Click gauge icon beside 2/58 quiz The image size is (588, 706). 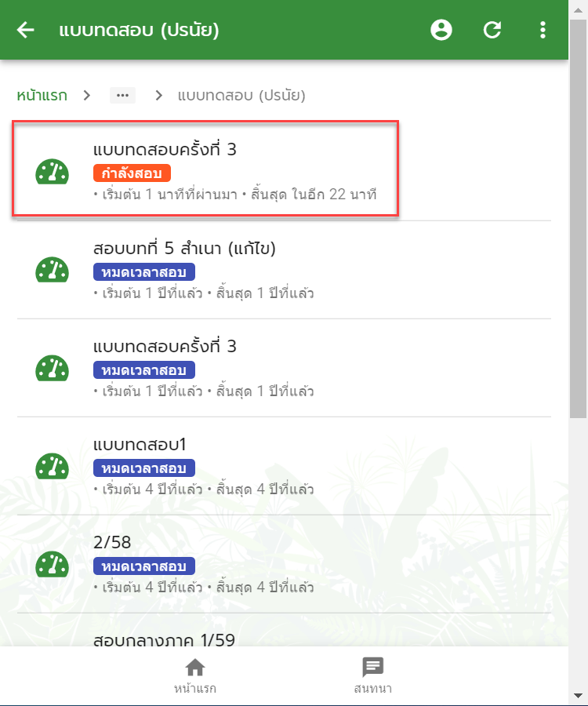53,564
